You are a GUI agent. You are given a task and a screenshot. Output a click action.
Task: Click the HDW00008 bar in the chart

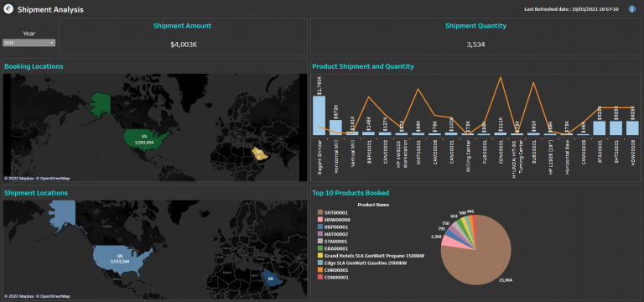click(632, 128)
